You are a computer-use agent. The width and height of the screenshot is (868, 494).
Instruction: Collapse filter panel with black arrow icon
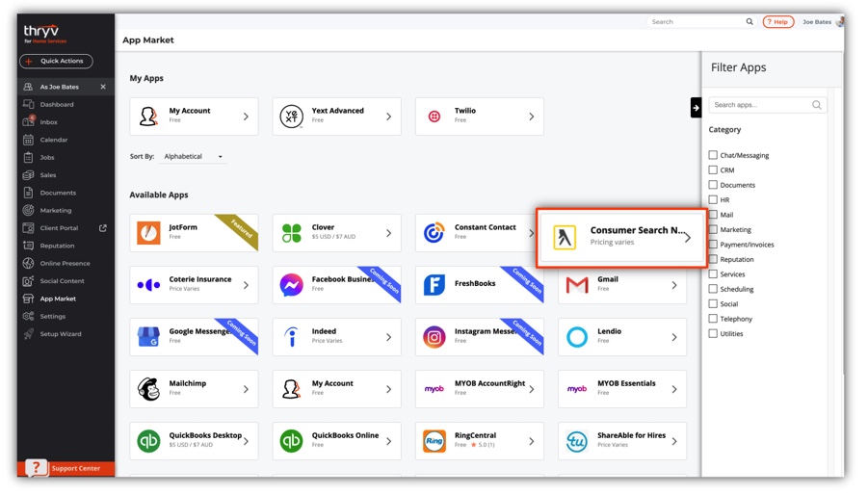[x=696, y=108]
